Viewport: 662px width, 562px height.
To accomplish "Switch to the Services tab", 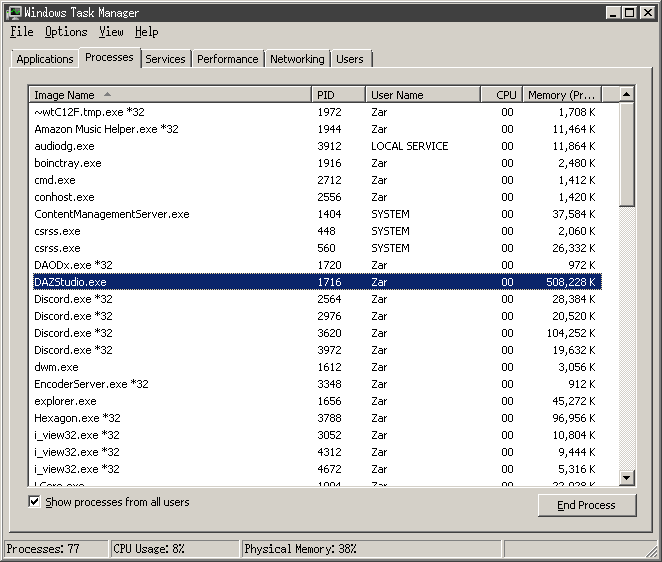I will pyautogui.click(x=165, y=59).
